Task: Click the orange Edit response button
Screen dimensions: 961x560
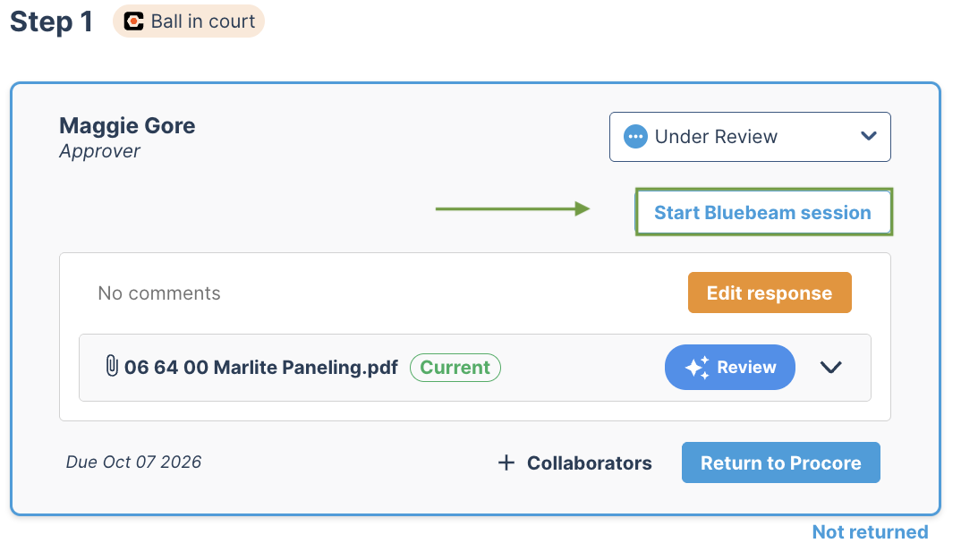Action: click(770, 293)
